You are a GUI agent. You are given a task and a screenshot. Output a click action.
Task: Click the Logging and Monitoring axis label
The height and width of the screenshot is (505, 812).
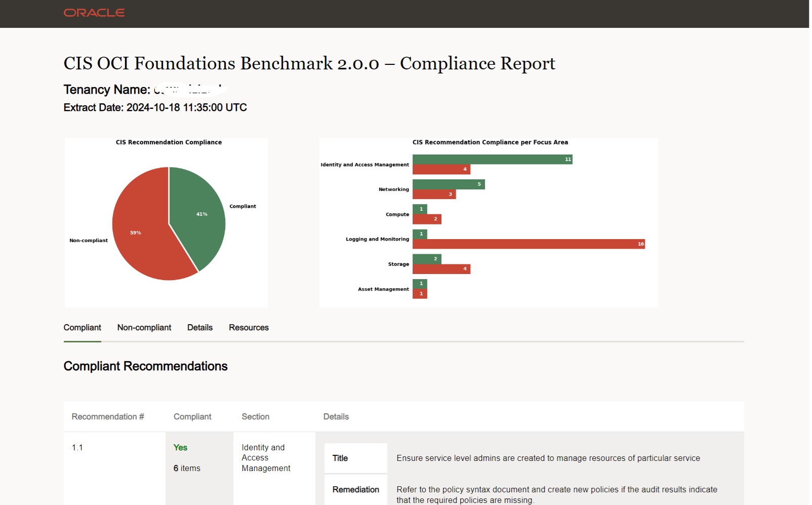pos(377,239)
